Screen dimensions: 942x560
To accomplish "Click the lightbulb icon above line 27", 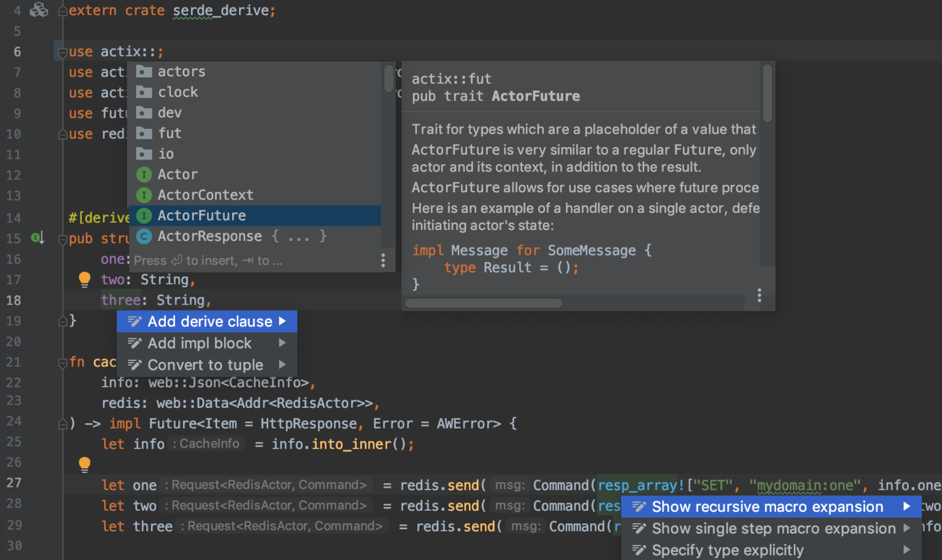I will (85, 464).
